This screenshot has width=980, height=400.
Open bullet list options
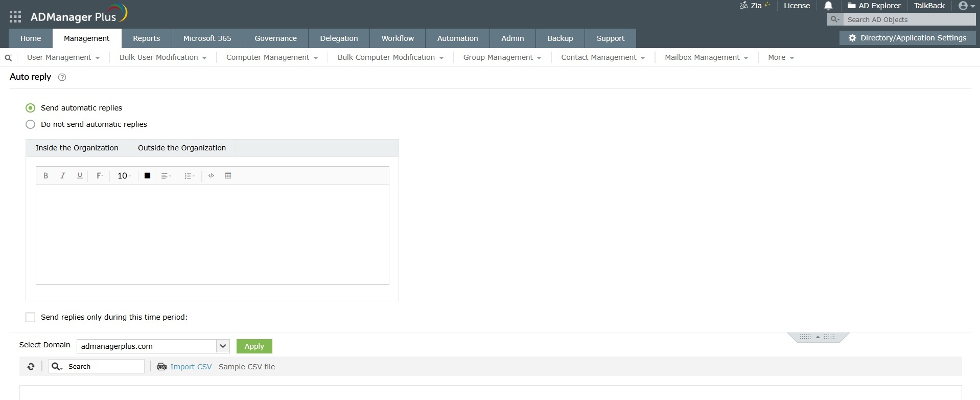coord(189,175)
